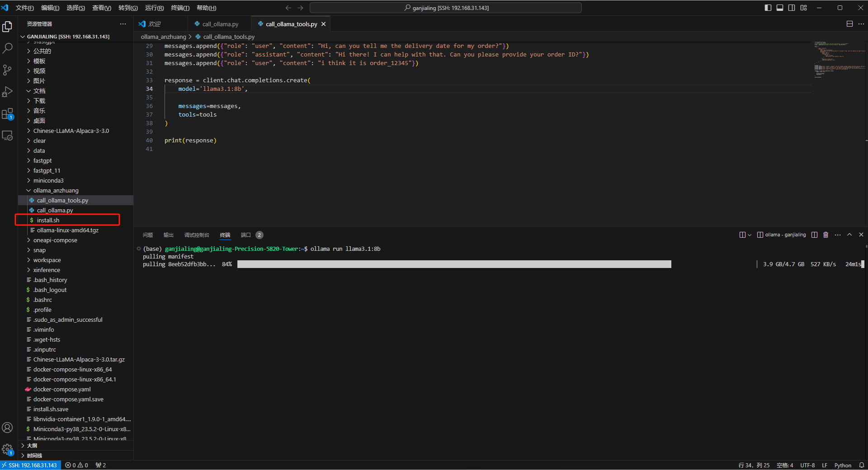Show errors and warnings count in status bar
This screenshot has height=470, width=868.
76,465
